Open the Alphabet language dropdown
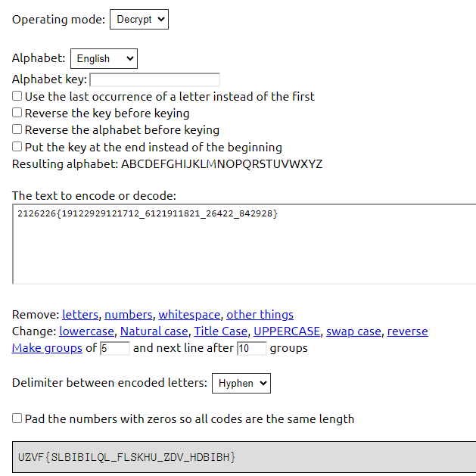476x476 pixels. click(104, 58)
